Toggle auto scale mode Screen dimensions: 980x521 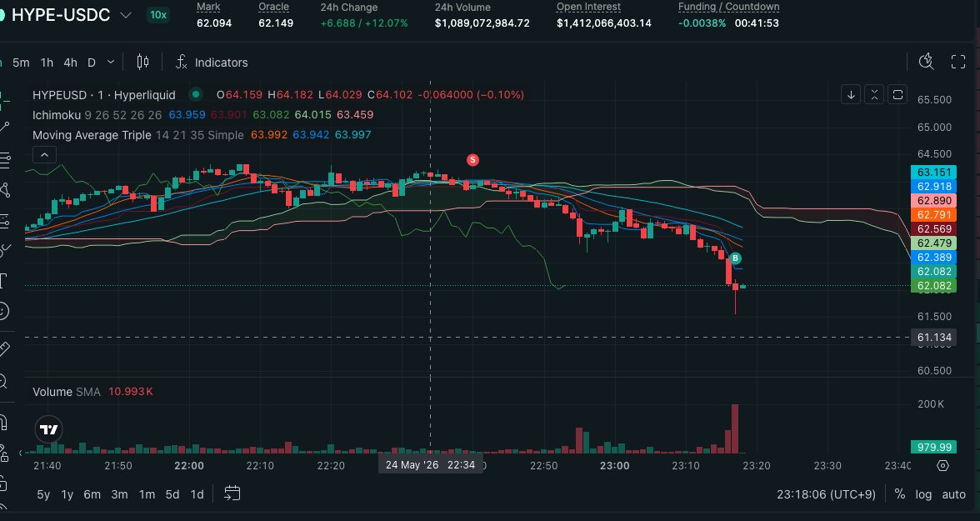coord(953,494)
